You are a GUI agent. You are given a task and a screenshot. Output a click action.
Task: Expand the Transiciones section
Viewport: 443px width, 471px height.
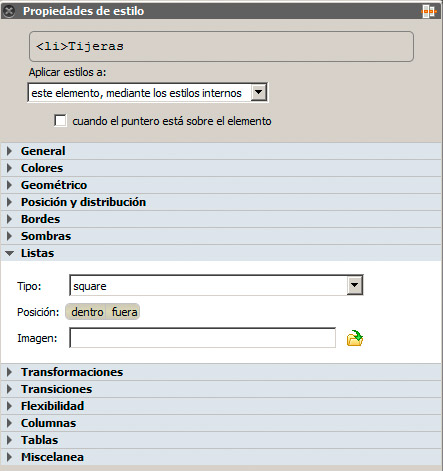point(221,389)
